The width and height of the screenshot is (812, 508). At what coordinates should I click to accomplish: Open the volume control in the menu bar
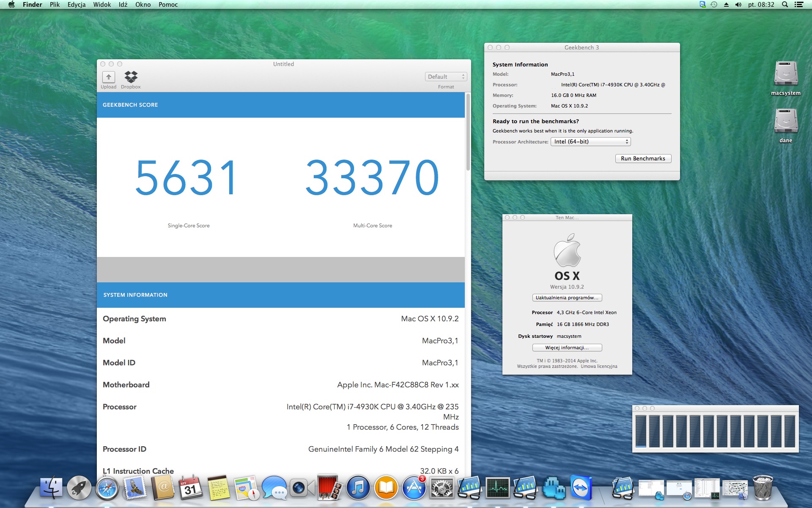pos(738,5)
